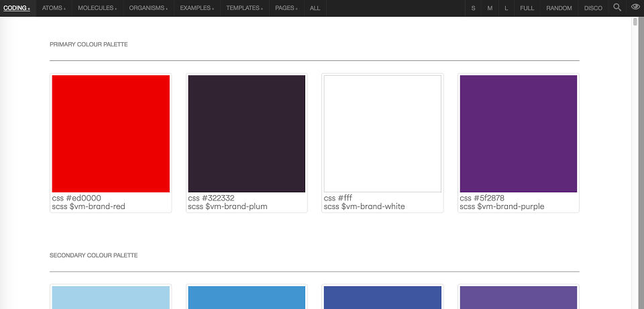Image resolution: width=644 pixels, height=309 pixels.
Task: Click the vertical scrollbar thumb
Action: coord(635,21)
